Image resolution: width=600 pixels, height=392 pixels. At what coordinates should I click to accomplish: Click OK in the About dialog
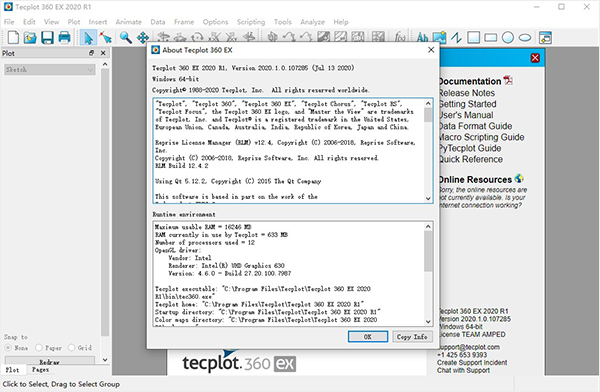coord(368,336)
